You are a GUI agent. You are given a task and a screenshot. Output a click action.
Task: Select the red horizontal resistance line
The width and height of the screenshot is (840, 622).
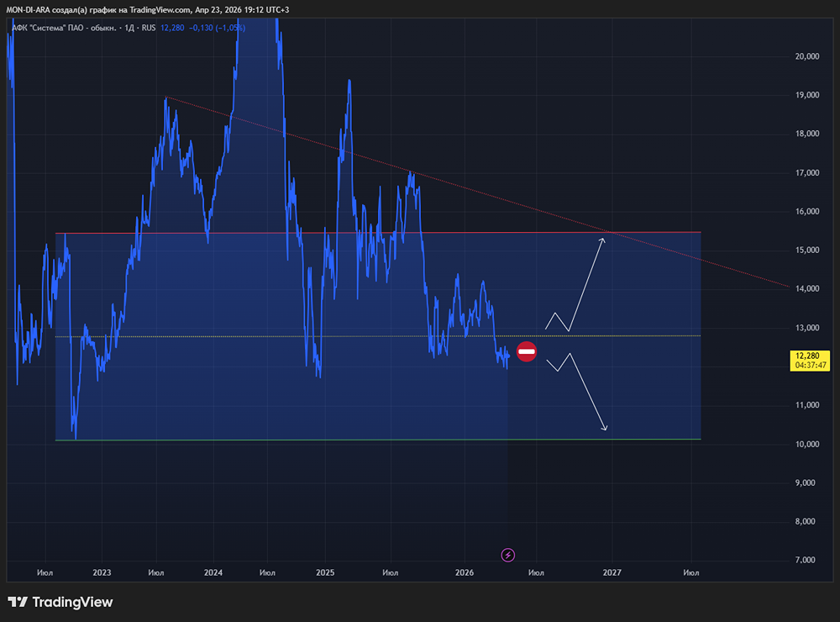pos(378,233)
